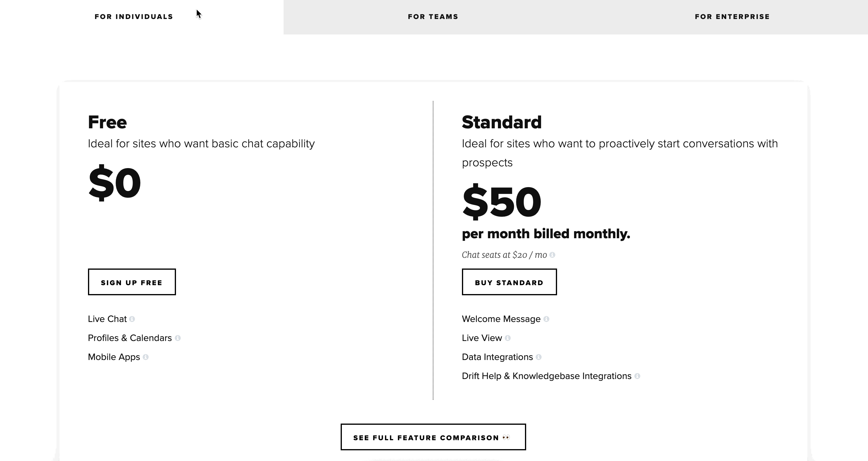The width and height of the screenshot is (868, 461).
Task: Click info icon next to Chat seats pricing
Action: coord(552,255)
